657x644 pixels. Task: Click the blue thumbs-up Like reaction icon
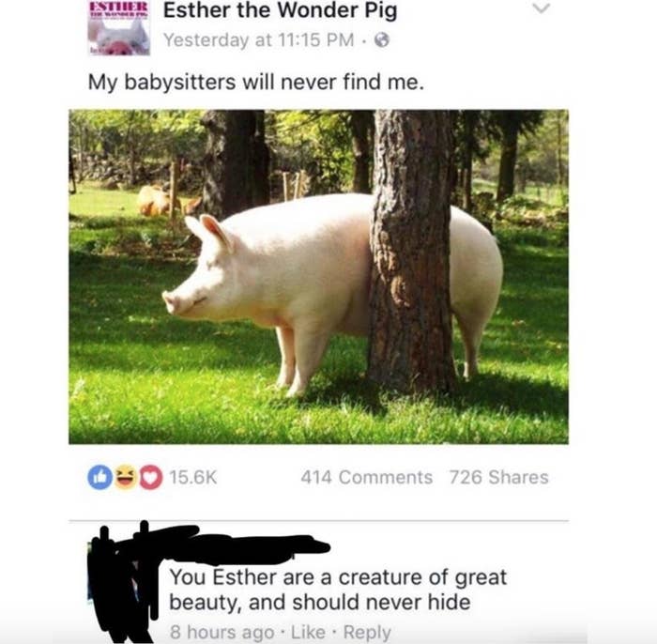(99, 477)
